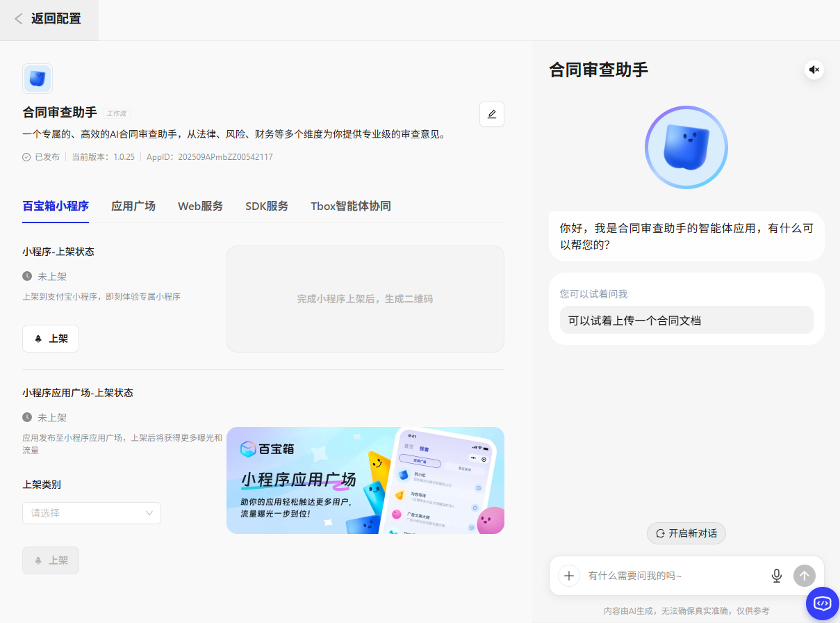Click the microphone icon for voice input
840x623 pixels.
click(x=777, y=576)
